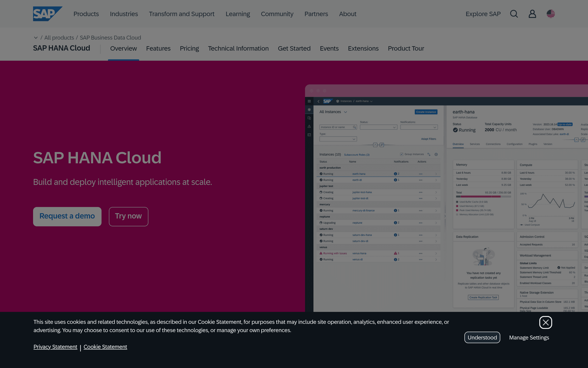Click the venus-hana instance name
Image resolution: width=588 pixels, height=368 pixels.
pyautogui.click(x=359, y=253)
